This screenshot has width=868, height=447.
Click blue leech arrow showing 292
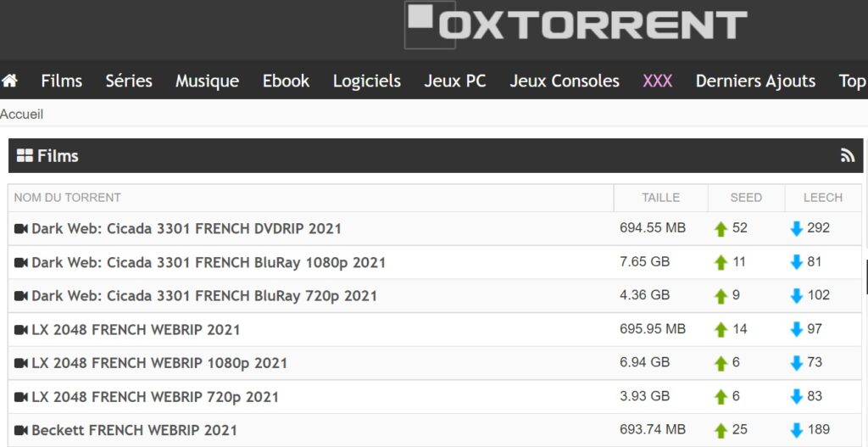tap(797, 229)
